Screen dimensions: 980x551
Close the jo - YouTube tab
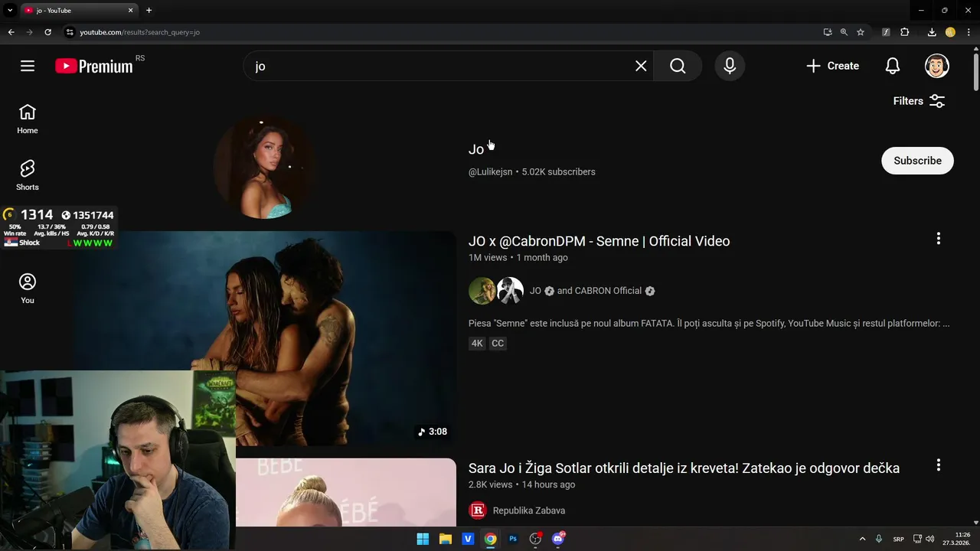(x=130, y=10)
